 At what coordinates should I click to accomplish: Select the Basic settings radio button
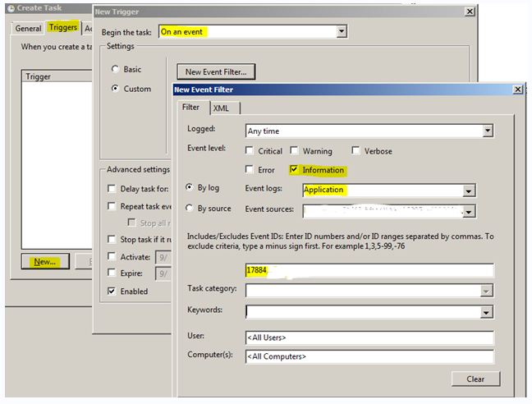pyautogui.click(x=116, y=70)
